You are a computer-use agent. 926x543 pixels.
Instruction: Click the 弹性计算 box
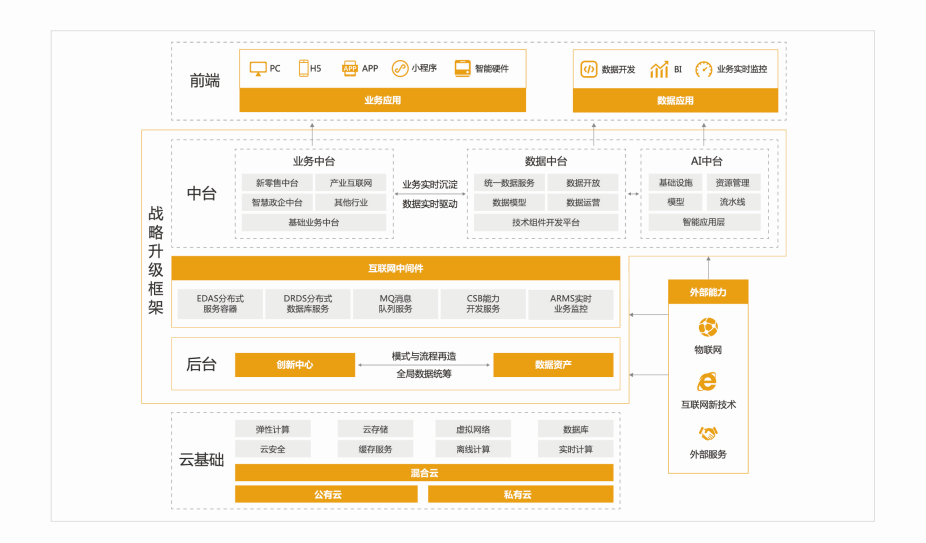(273, 429)
